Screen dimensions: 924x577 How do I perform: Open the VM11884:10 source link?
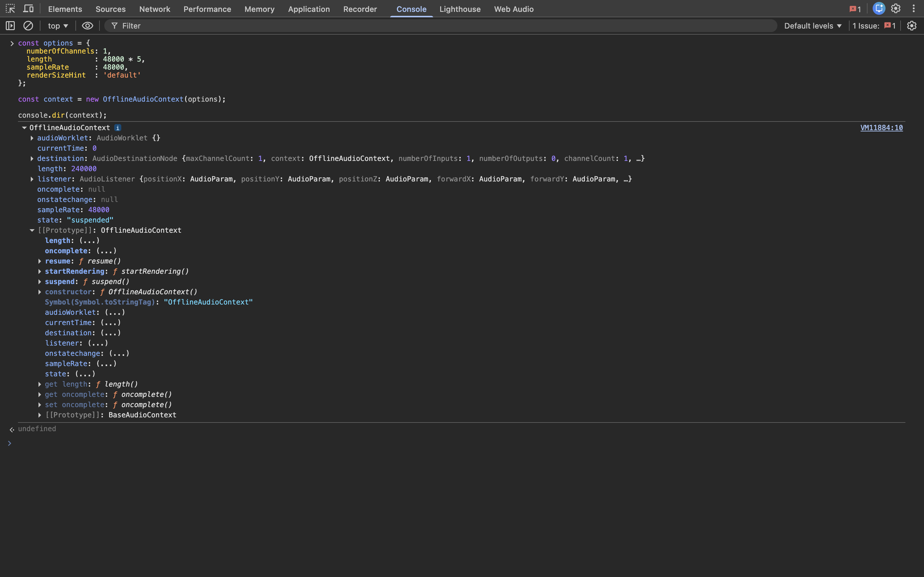[881, 128]
